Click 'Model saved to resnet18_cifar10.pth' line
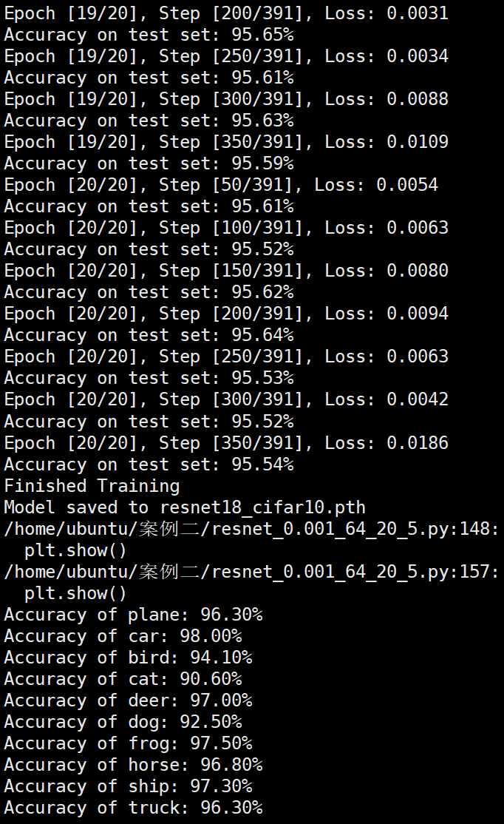Image resolution: width=504 pixels, height=824 pixels. [185, 507]
